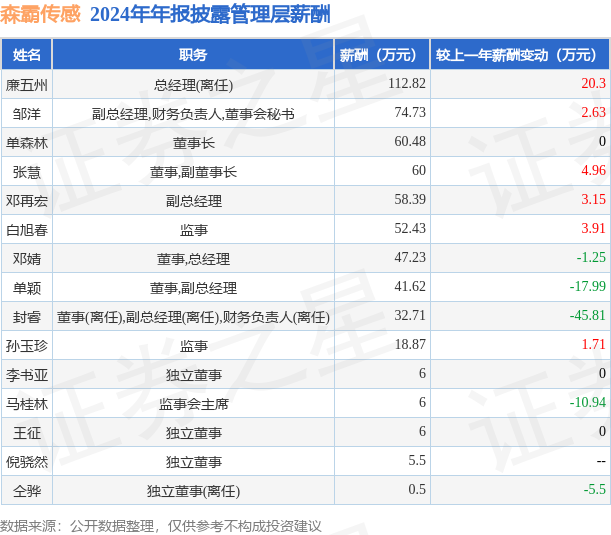This screenshot has height=535, width=611.
Task: Select the name cell 李书亚
Action: [26, 375]
